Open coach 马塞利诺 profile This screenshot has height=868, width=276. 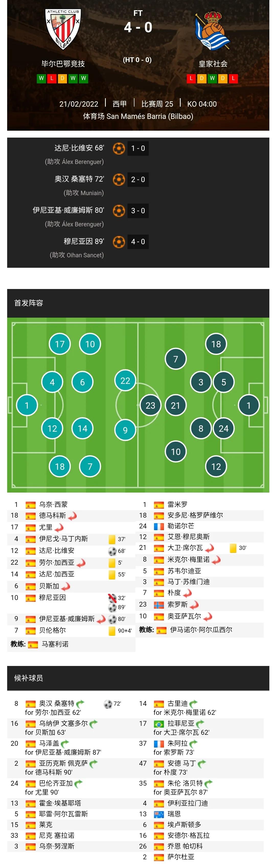point(55,644)
